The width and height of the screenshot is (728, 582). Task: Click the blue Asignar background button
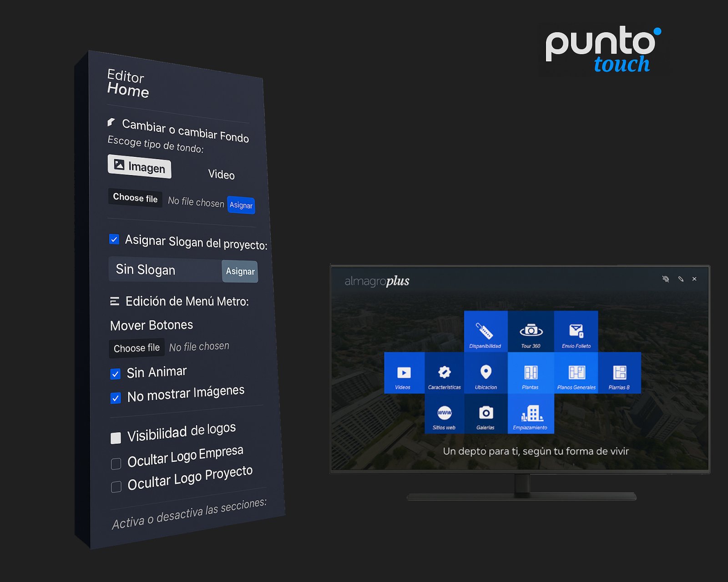tap(241, 205)
